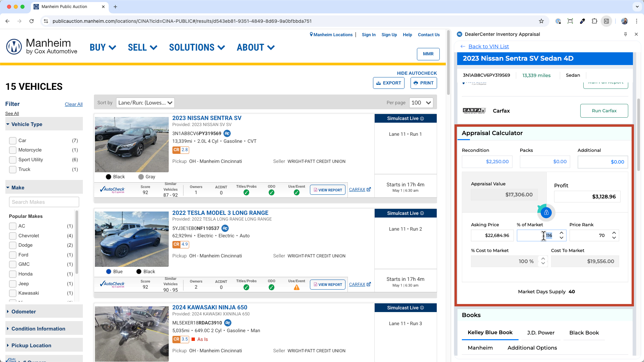644x362 pixels.
Task: Check the Motorcycle vehicle type filter
Action: [x=13, y=150]
